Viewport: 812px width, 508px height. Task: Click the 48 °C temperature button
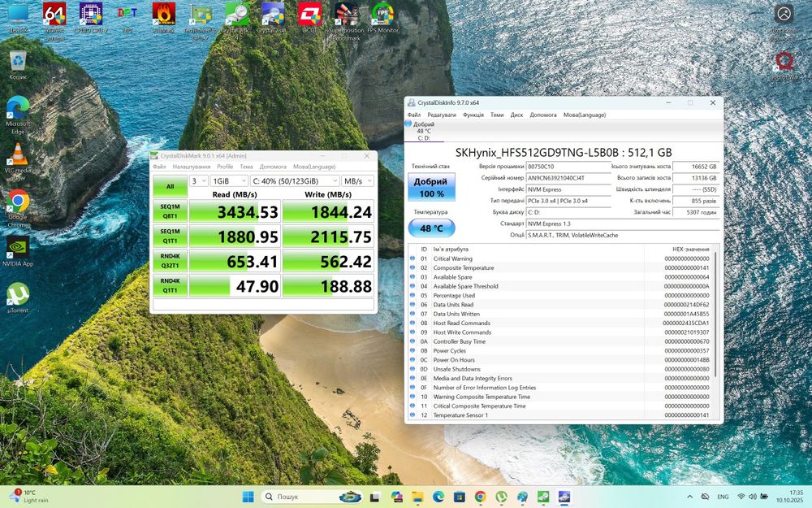coord(431,228)
